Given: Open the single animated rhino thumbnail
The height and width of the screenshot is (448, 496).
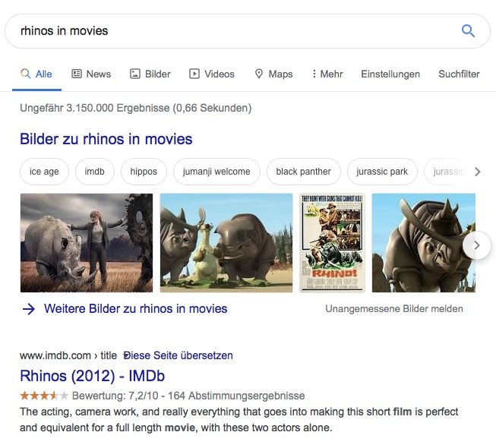Looking at the screenshot, I should coord(424,243).
